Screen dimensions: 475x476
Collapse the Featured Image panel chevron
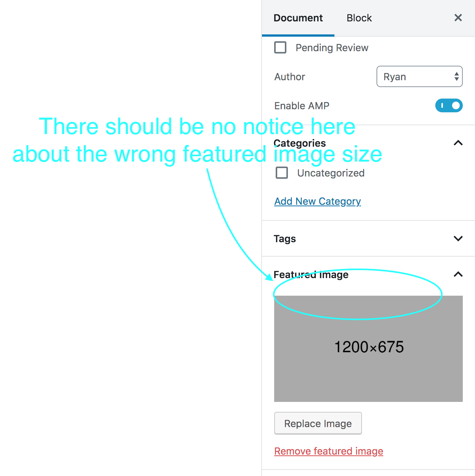point(458,274)
